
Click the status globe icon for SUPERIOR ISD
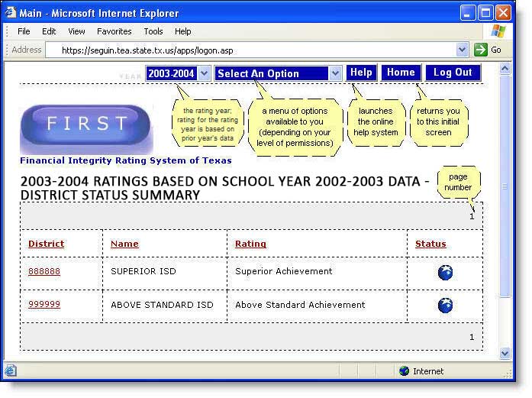[x=445, y=272]
